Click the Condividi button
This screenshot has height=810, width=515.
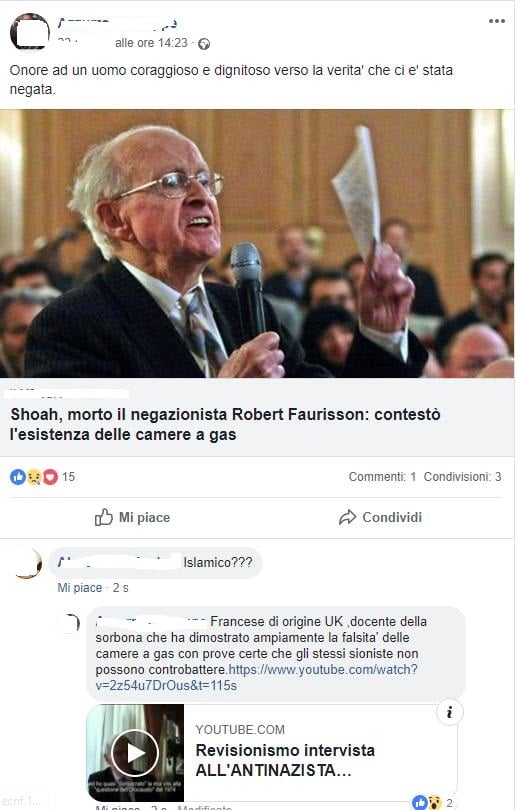(x=380, y=517)
